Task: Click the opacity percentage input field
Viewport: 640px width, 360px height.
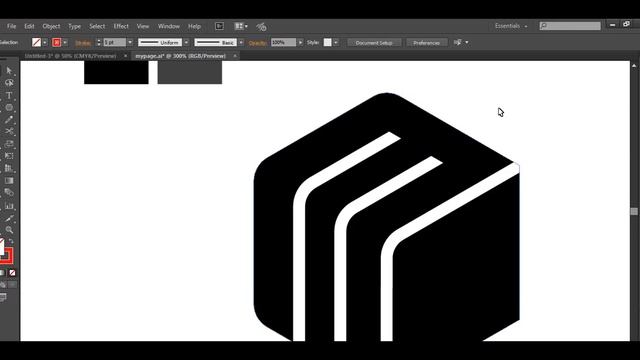Action: (283, 42)
